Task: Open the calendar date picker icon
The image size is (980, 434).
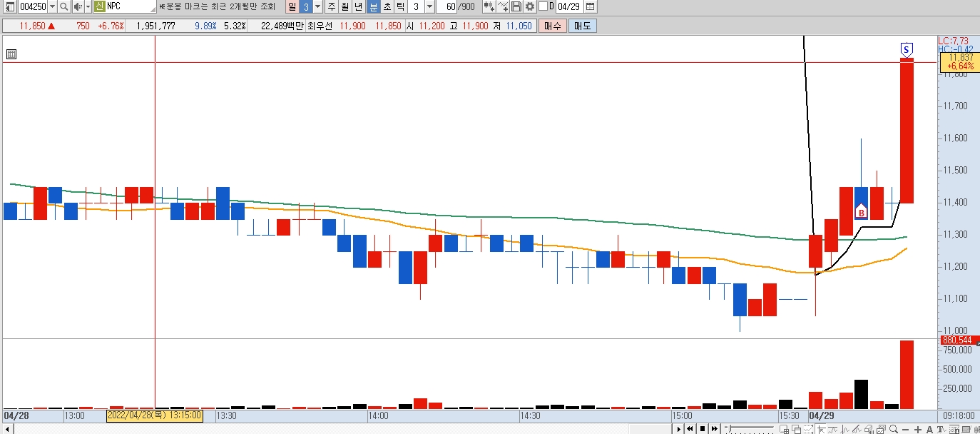Action: [591, 6]
